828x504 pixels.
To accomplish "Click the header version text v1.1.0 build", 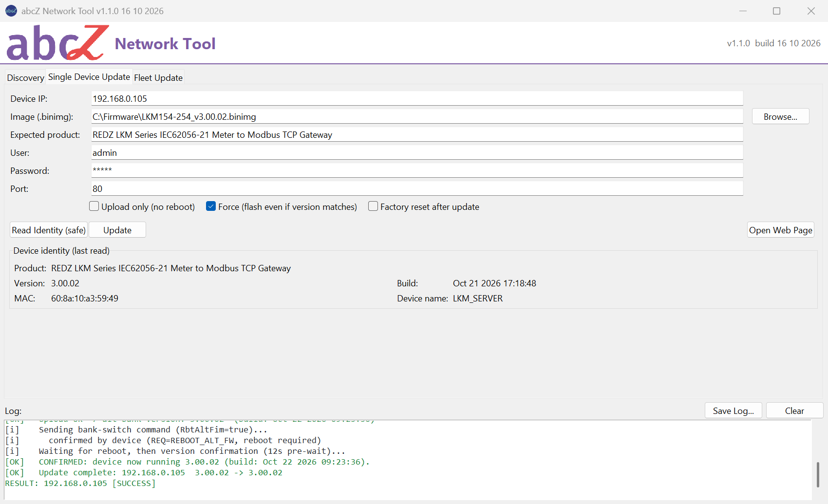I will point(773,43).
